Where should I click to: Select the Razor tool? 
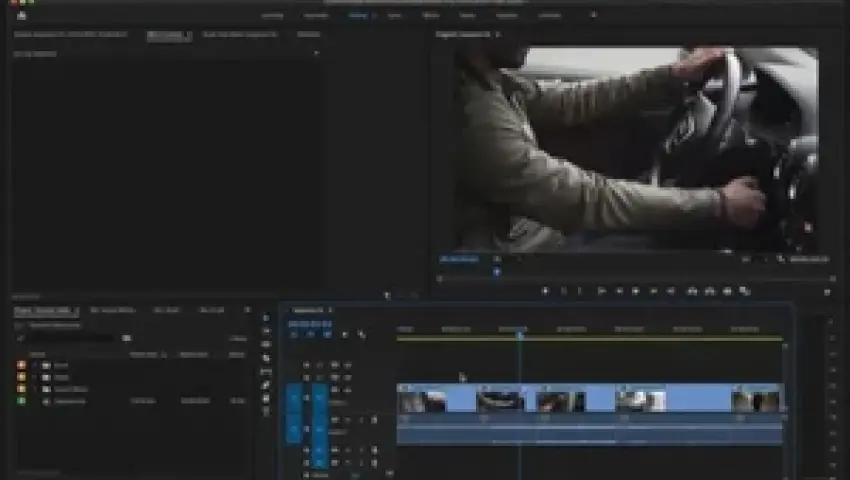pyautogui.click(x=266, y=358)
